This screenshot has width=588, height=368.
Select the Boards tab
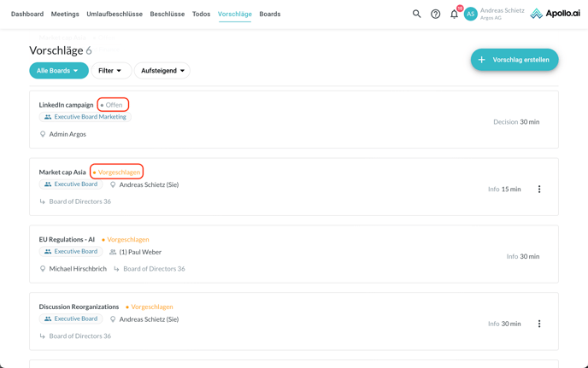point(269,15)
